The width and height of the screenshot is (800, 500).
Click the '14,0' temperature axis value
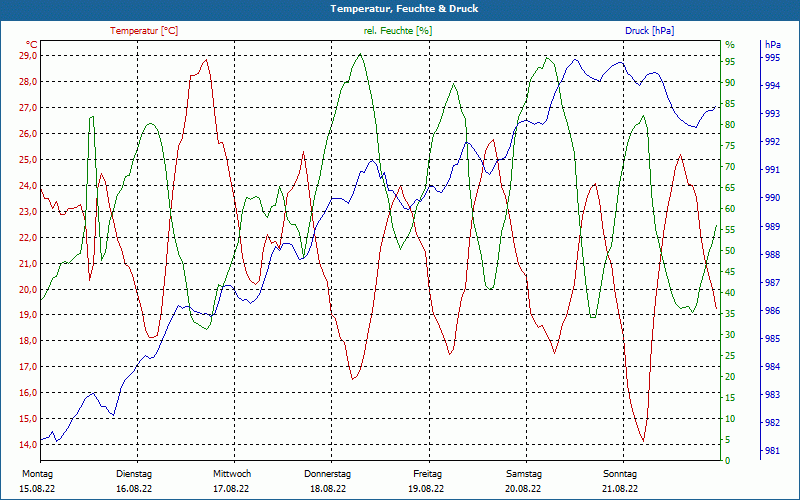point(27,444)
